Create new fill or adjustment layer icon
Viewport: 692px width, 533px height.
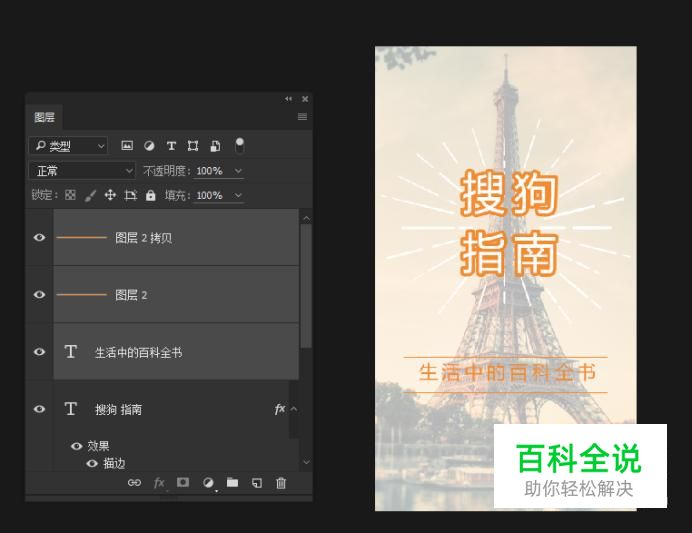[x=208, y=483]
